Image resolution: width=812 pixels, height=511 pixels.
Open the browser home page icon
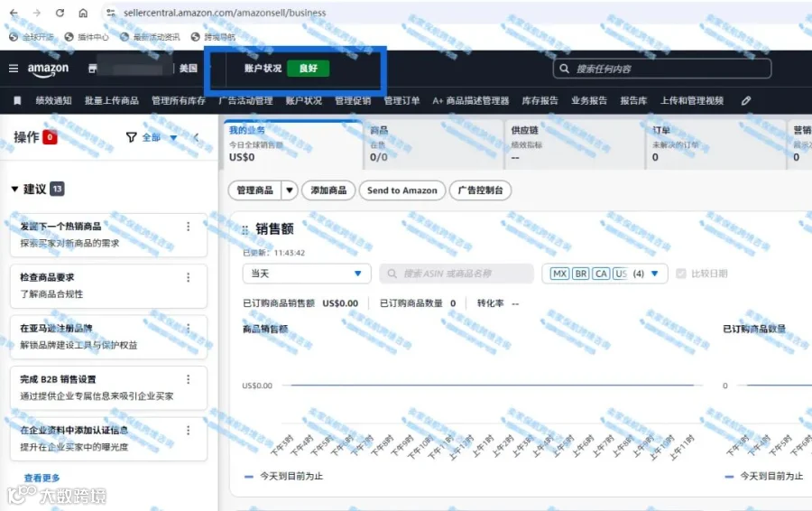(83, 13)
